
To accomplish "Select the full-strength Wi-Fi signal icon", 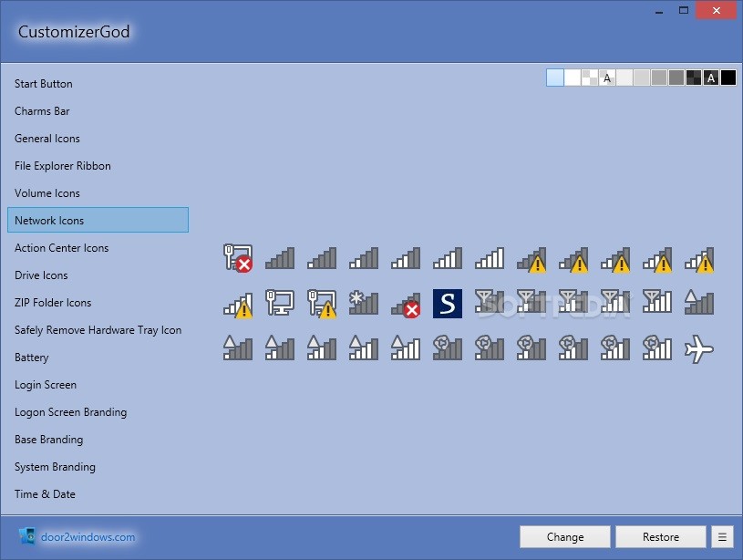I will point(489,258).
